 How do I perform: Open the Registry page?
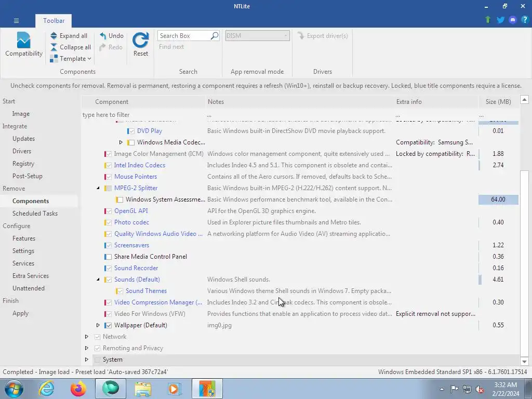[x=23, y=164]
